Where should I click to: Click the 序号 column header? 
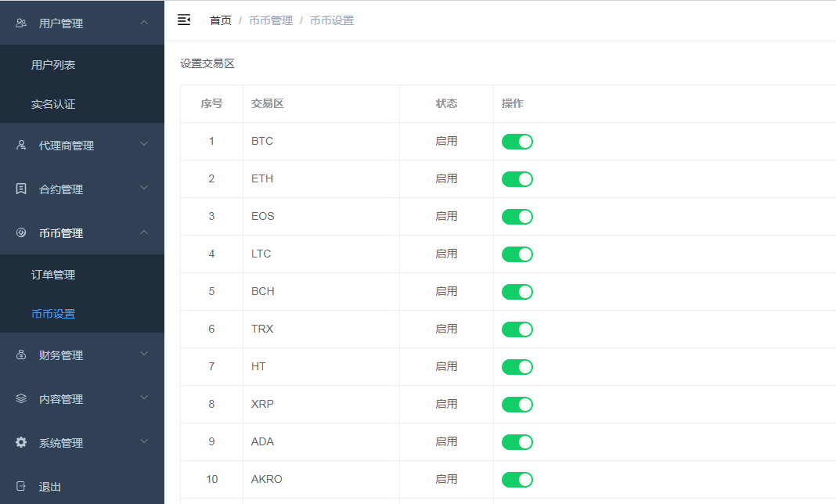[x=211, y=103]
